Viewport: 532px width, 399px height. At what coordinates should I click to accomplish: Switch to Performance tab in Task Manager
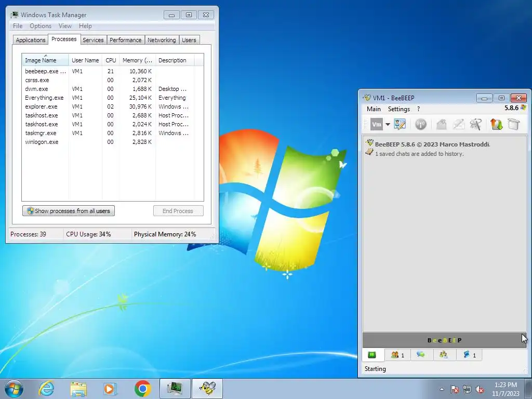point(126,40)
